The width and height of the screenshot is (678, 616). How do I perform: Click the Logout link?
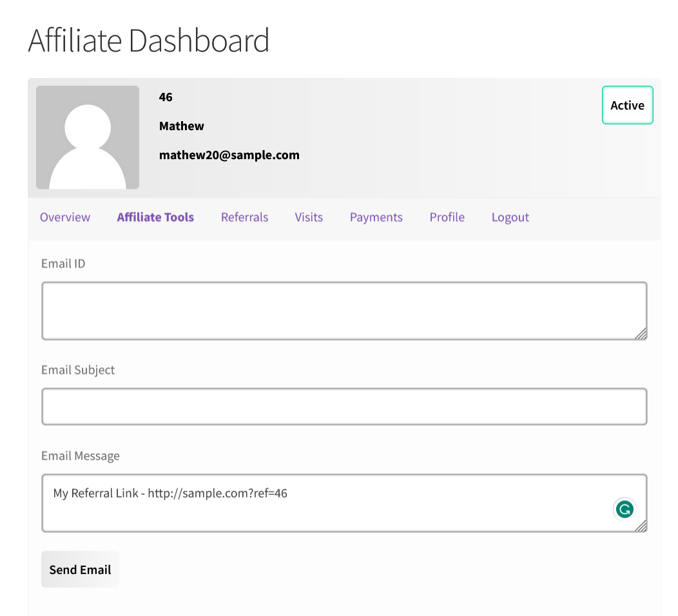pos(510,217)
